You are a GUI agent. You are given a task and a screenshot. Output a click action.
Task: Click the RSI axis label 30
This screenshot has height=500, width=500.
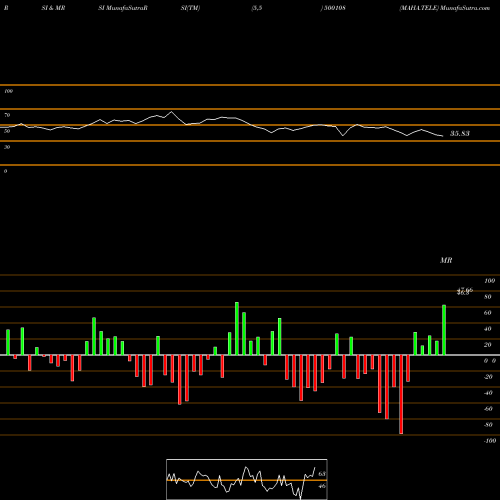(7, 147)
